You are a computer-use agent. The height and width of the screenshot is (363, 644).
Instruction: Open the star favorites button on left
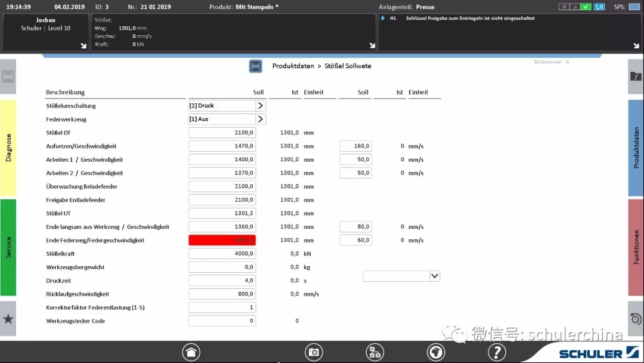[x=8, y=319]
